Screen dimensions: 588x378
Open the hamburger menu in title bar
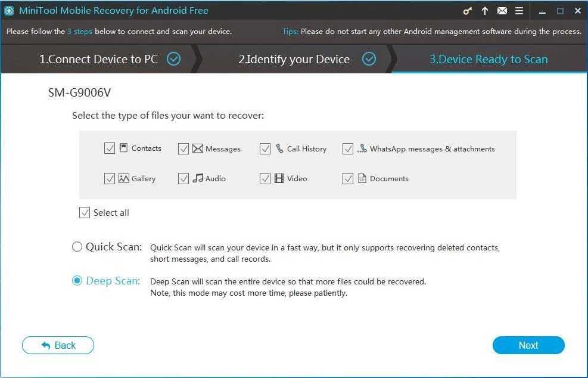coord(519,11)
